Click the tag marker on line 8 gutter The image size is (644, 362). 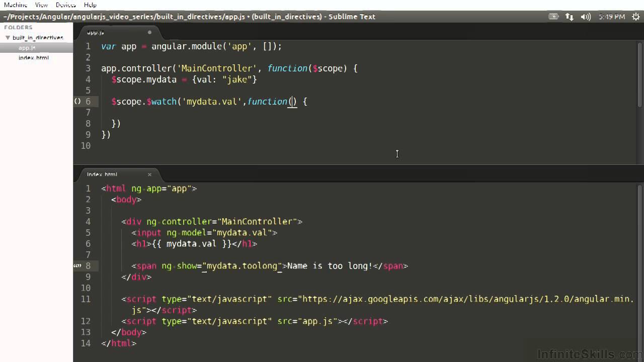coord(77,265)
